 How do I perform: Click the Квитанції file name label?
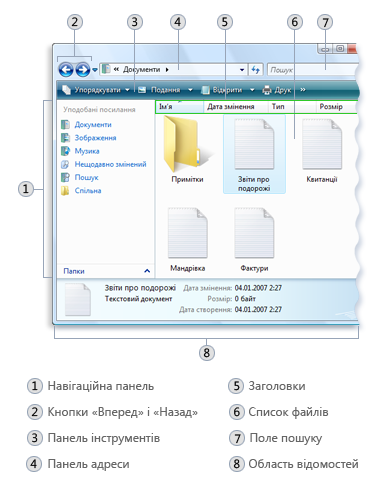tap(322, 180)
